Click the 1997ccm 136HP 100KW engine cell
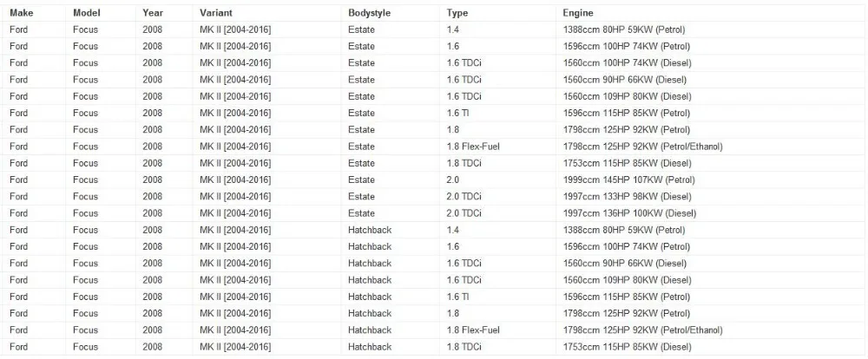Screen dimensions: 868x359 (710, 213)
